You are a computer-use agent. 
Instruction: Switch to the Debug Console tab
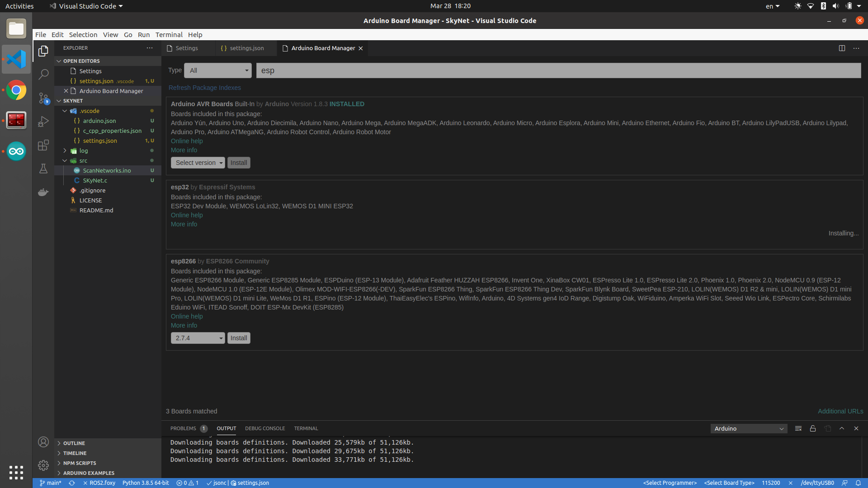[x=265, y=428]
